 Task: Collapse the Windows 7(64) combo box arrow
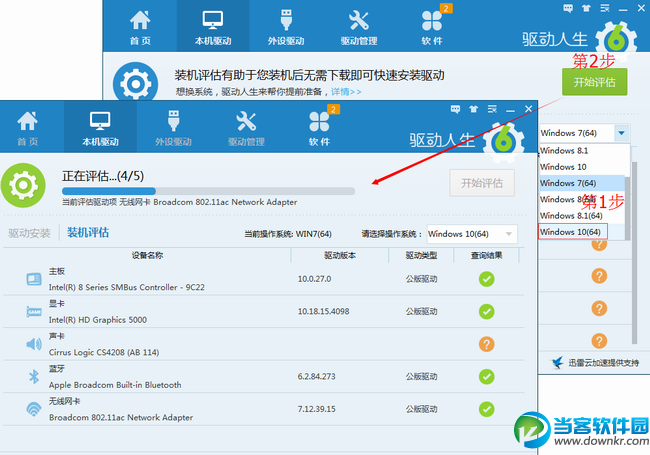[x=622, y=133]
